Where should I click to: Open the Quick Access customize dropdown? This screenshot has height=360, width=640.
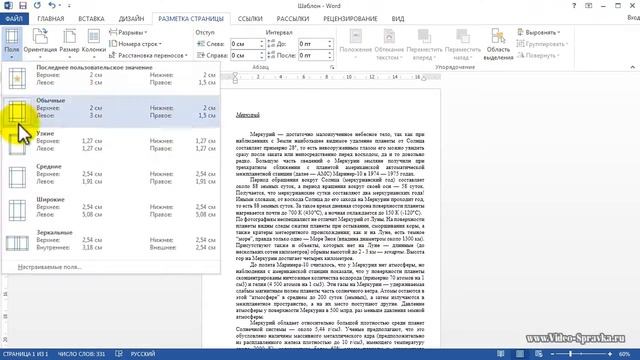pos(69,6)
